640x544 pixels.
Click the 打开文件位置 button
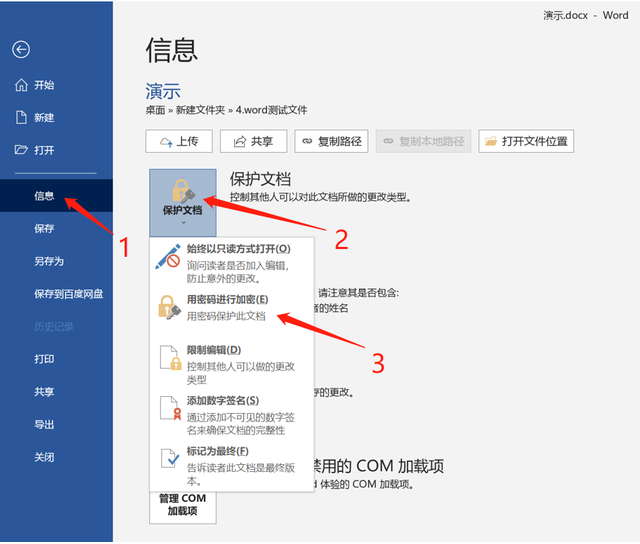pos(526,141)
